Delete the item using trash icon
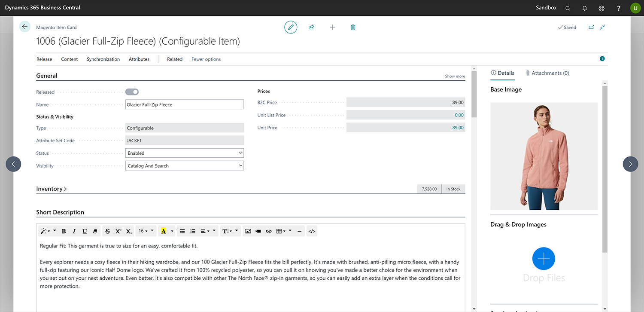Screen dimensions: 644x312 (x=353, y=27)
